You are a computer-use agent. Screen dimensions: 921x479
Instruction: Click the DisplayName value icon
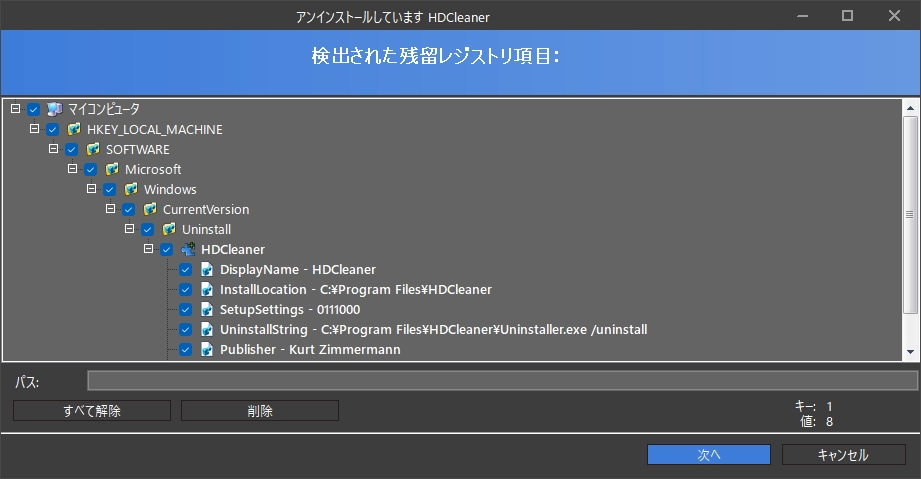click(207, 269)
